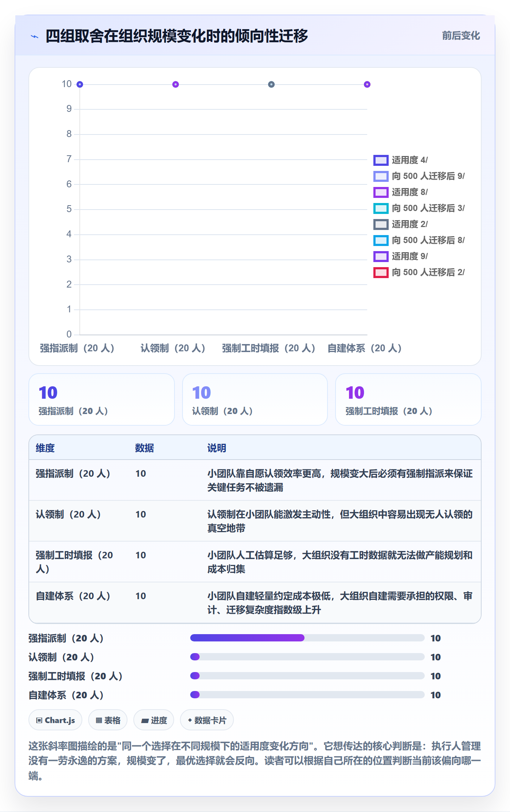Toggle the 向 500 人迁移后 8/ legend swatch
Viewport: 510px width, 812px height.
click(381, 240)
